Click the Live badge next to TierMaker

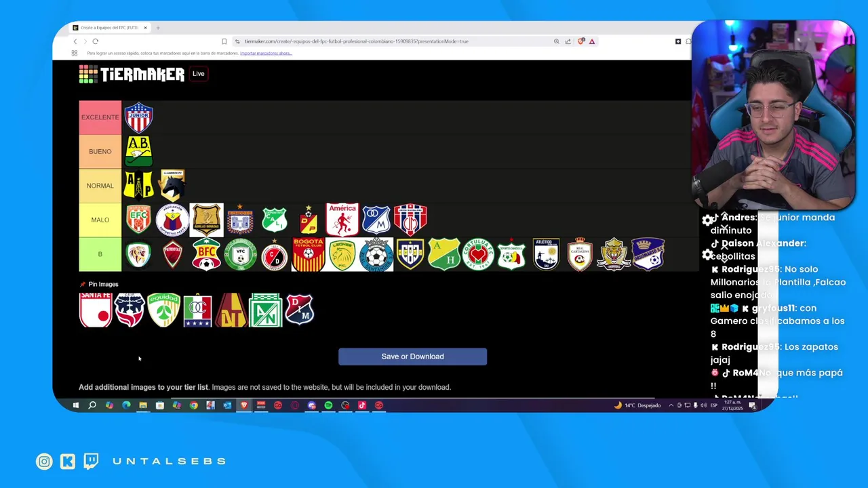point(198,73)
